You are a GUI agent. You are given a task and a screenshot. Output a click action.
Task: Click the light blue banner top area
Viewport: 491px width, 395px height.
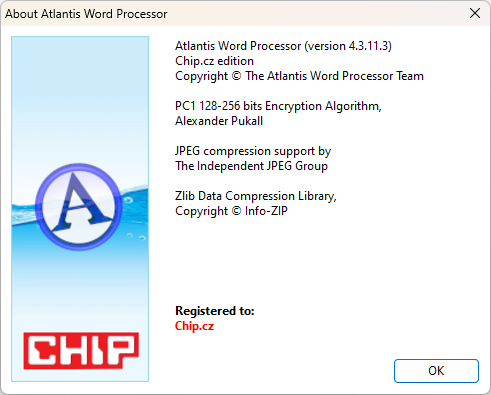[80, 83]
